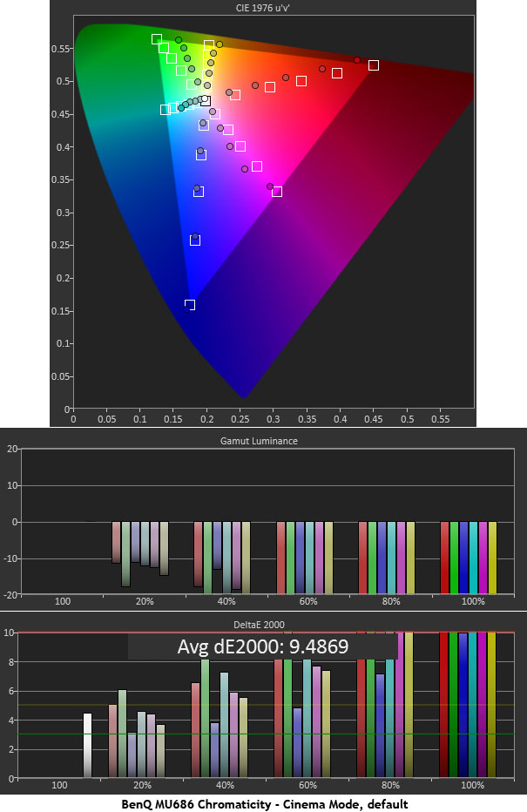Click the red primary target square marker

click(374, 65)
